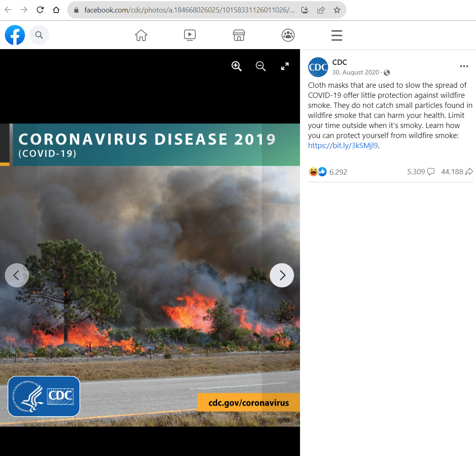
Task: Click the Facebook logo icon
Action: click(x=15, y=35)
